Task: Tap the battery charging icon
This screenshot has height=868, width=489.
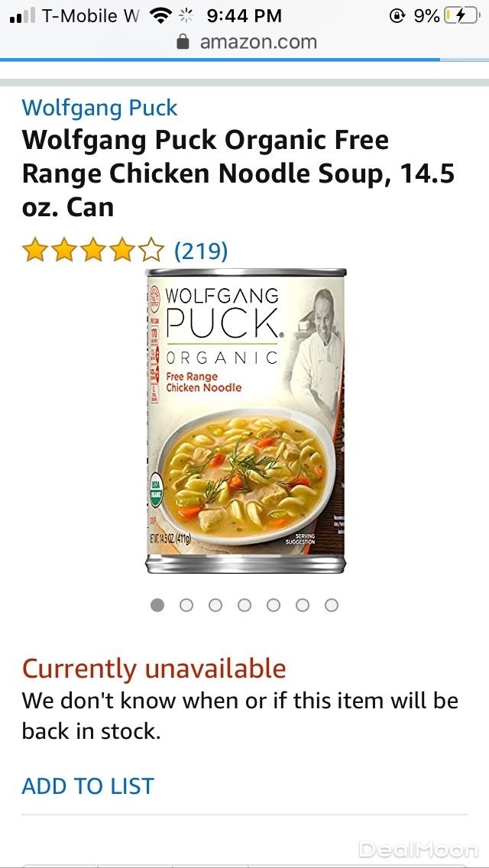Action: tap(461, 16)
